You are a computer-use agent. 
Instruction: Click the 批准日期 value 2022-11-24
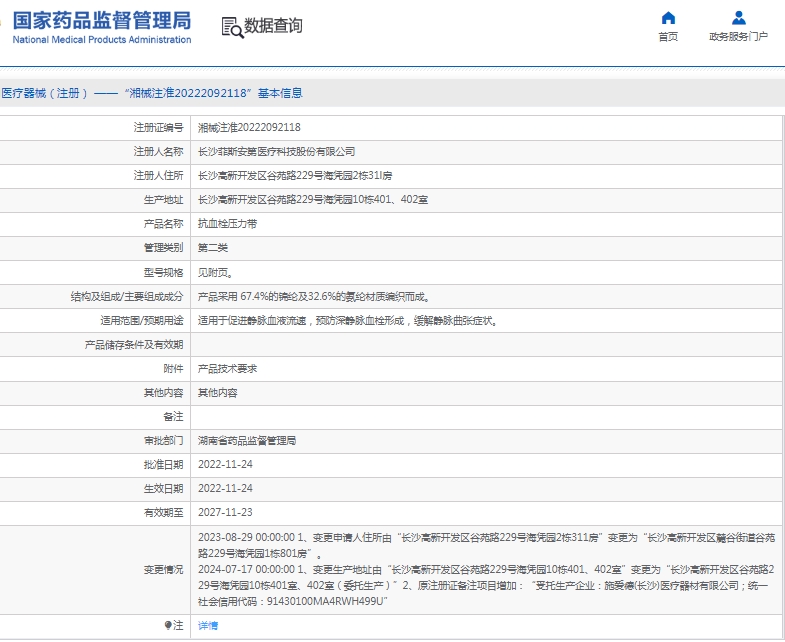point(225,464)
